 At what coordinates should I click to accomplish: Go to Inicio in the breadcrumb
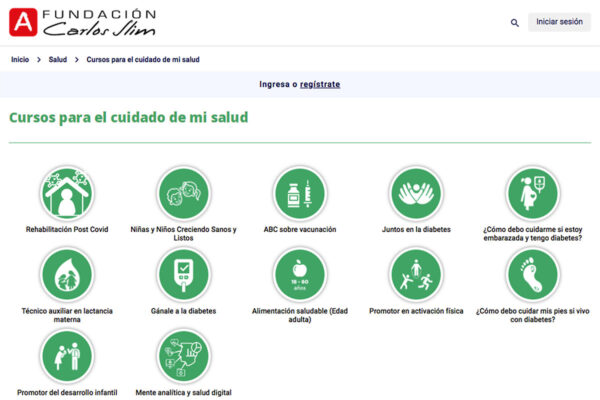(x=20, y=60)
